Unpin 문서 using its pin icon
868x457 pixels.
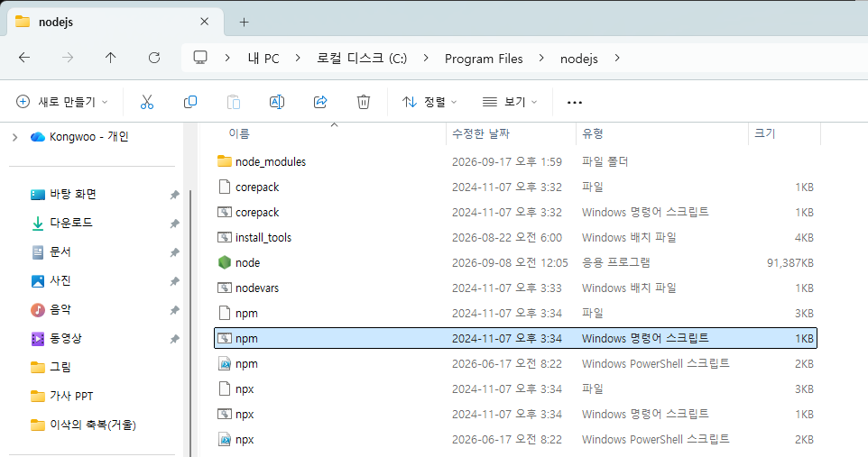pyautogui.click(x=174, y=252)
